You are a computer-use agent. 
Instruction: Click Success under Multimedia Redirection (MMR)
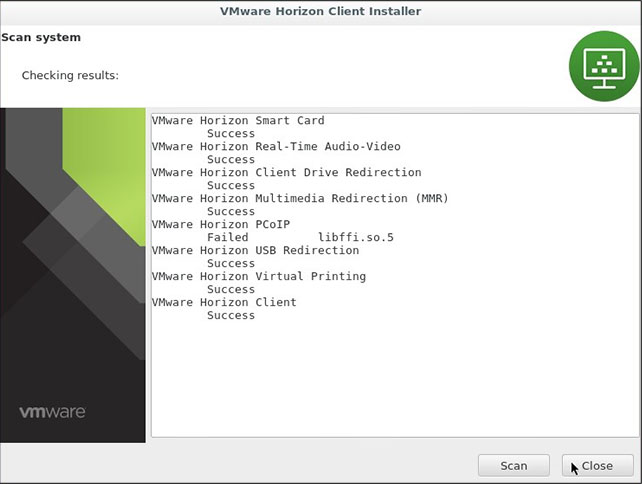(x=231, y=211)
